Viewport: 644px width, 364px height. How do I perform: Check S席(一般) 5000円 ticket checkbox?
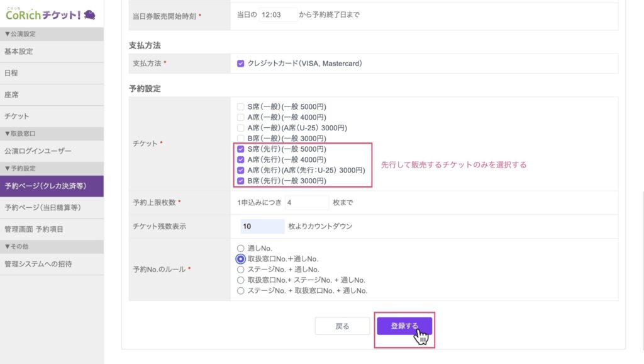241,106
